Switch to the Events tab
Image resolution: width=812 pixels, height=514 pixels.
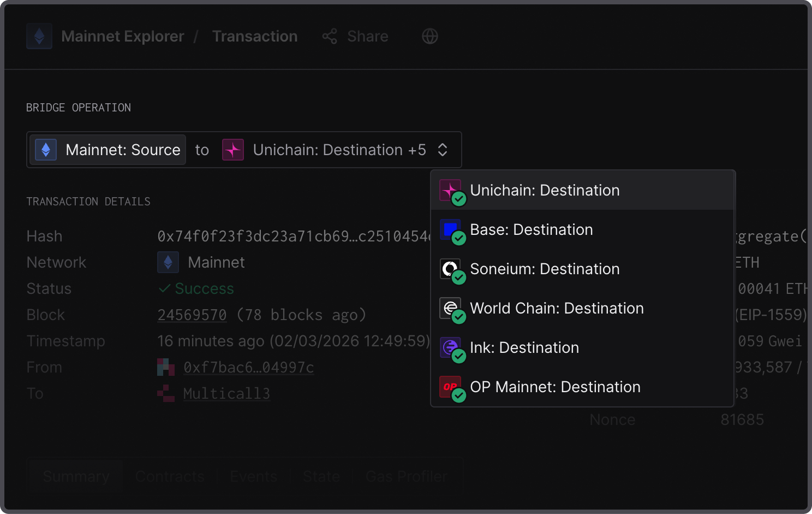pyautogui.click(x=254, y=476)
